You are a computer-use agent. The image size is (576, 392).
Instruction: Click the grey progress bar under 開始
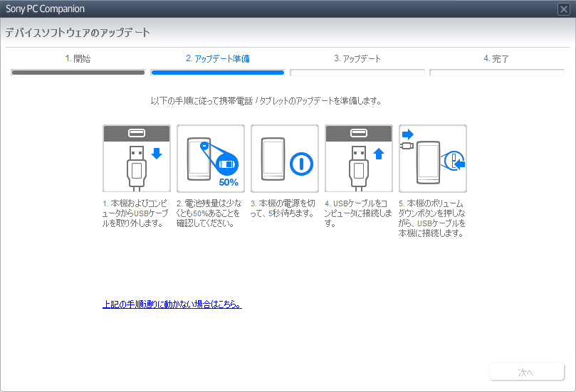click(78, 73)
